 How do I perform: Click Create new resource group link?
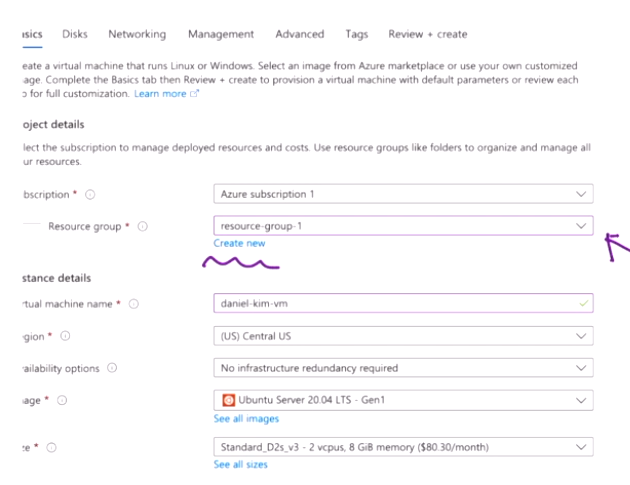pos(239,243)
